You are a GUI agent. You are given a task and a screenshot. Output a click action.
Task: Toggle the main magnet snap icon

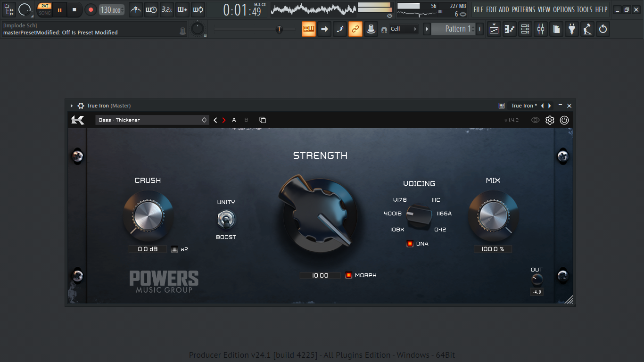coord(384,30)
